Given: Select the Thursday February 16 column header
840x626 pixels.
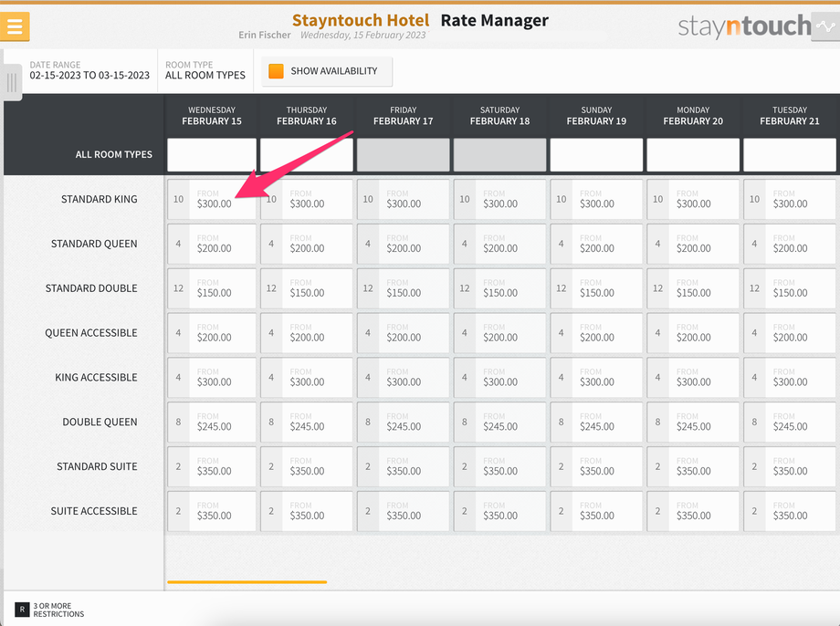Looking at the screenshot, I should [x=307, y=116].
